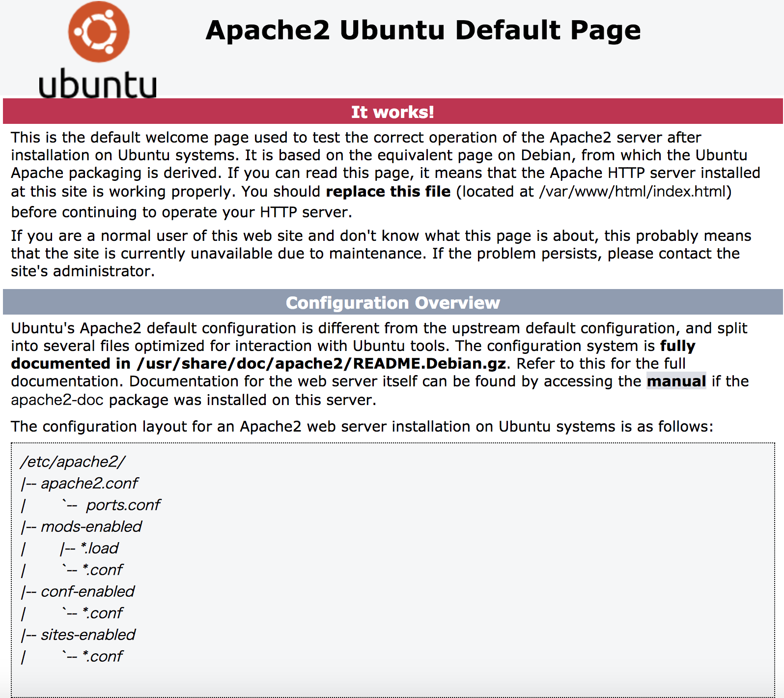The width and height of the screenshot is (784, 698).
Task: Click the *.load tree entry
Action: (100, 548)
